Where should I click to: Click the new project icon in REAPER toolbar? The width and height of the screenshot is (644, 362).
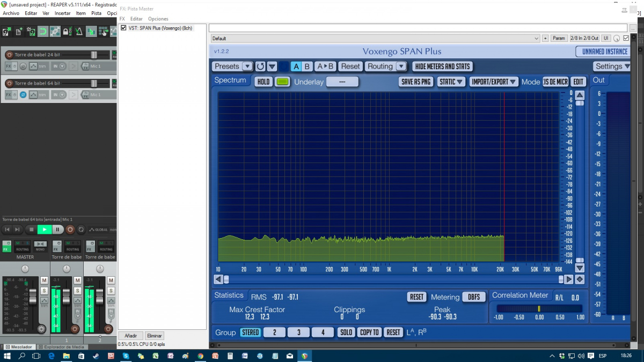click(19, 32)
